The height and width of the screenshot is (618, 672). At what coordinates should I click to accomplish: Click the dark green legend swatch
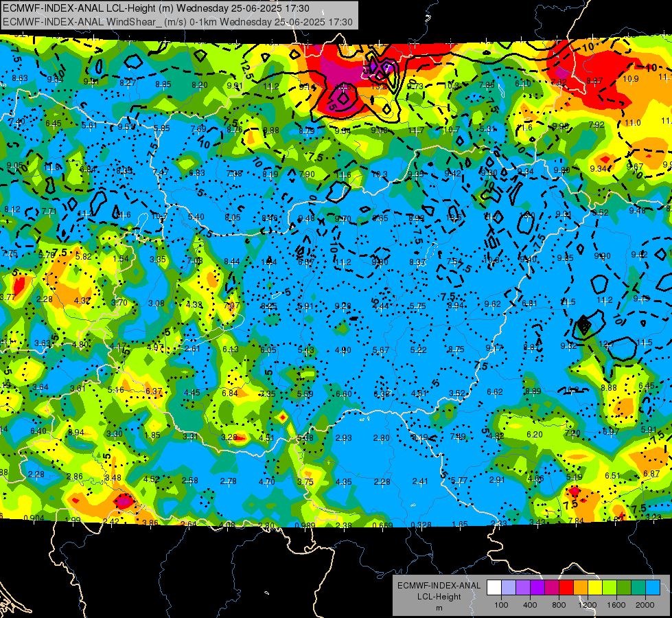[x=623, y=588]
